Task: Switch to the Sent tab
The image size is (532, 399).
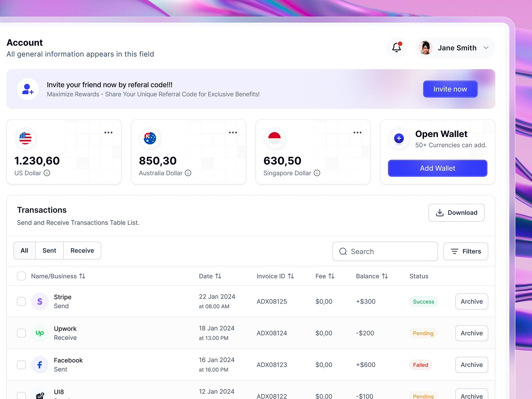Action: (x=49, y=250)
